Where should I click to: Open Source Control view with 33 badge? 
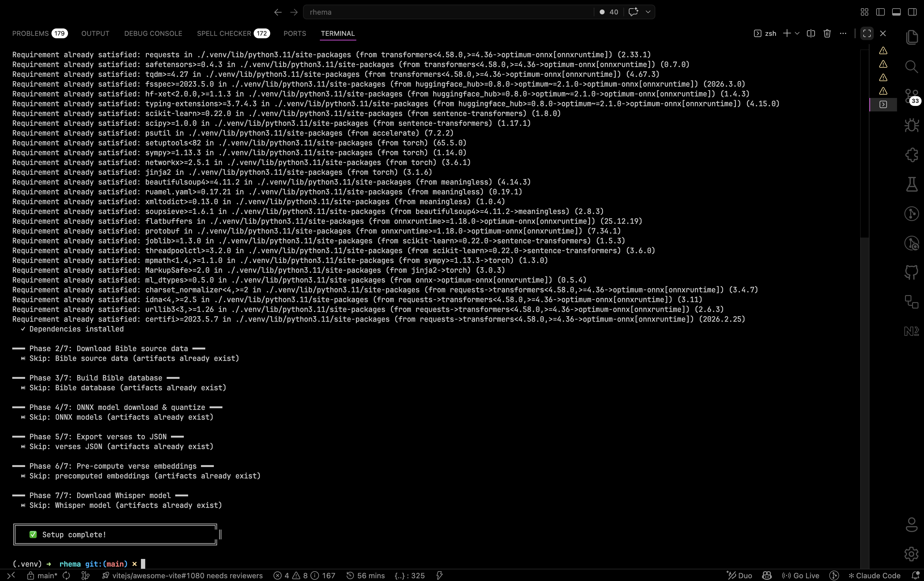912,96
